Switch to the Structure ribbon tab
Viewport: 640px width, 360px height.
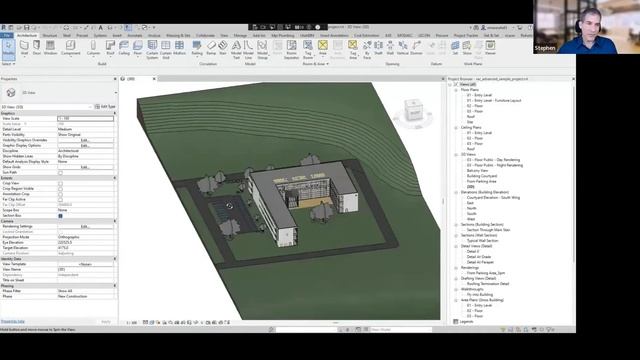pos(50,36)
